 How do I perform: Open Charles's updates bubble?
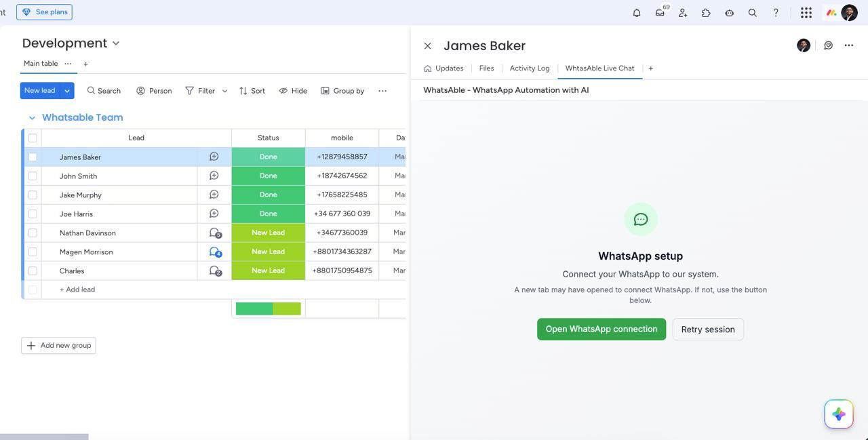(215, 271)
